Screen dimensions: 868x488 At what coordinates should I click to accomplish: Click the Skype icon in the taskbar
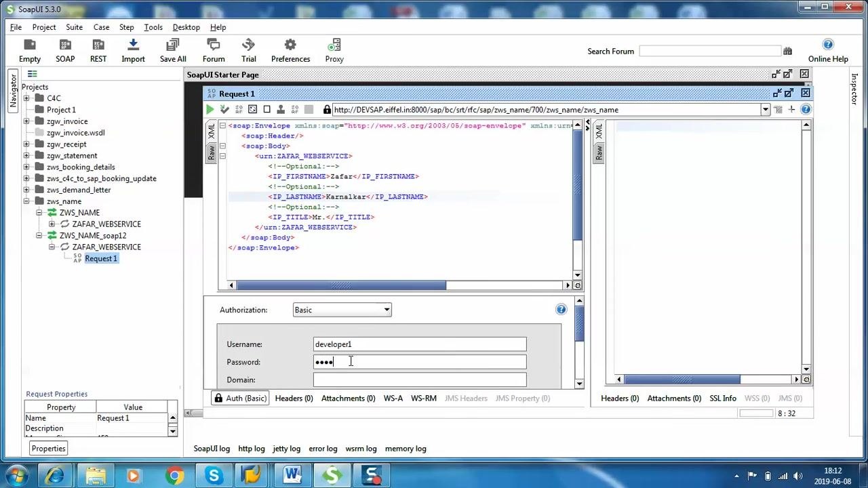[x=214, y=476]
